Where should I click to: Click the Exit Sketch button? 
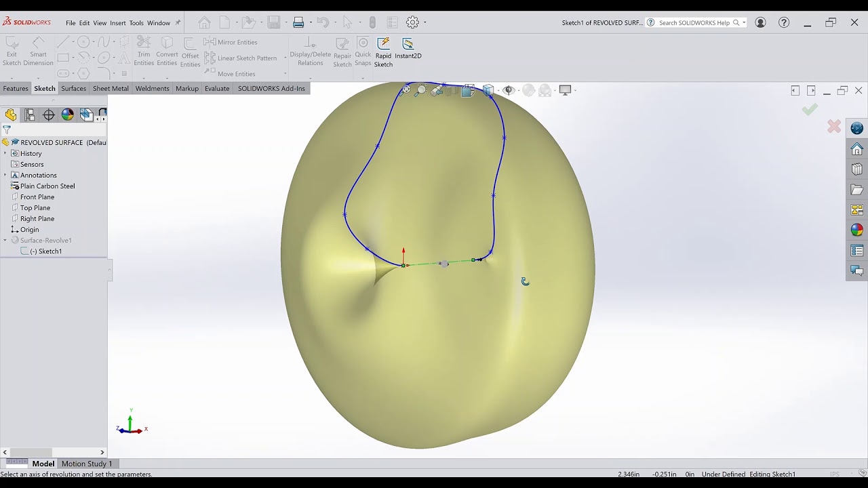click(x=12, y=52)
